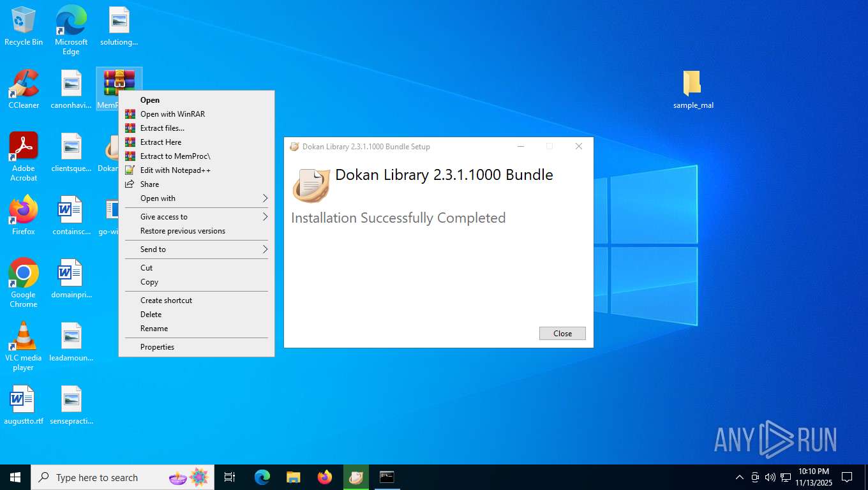The height and width of the screenshot is (490, 868).
Task: Expand the Give access to submenu
Action: pyautogui.click(x=197, y=217)
